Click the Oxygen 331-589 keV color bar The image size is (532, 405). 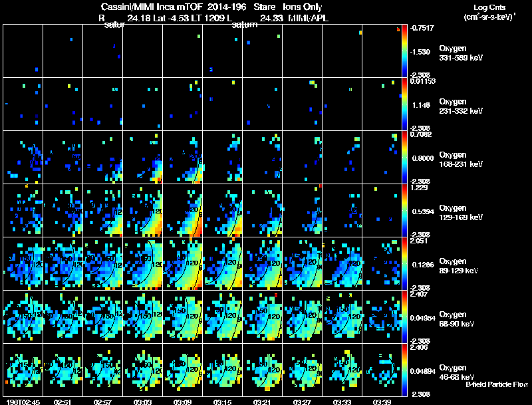coord(404,51)
